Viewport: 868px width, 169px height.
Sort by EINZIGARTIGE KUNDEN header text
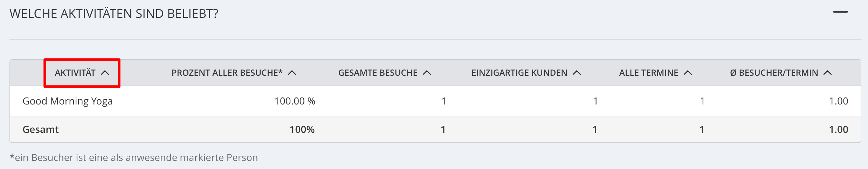click(x=519, y=73)
